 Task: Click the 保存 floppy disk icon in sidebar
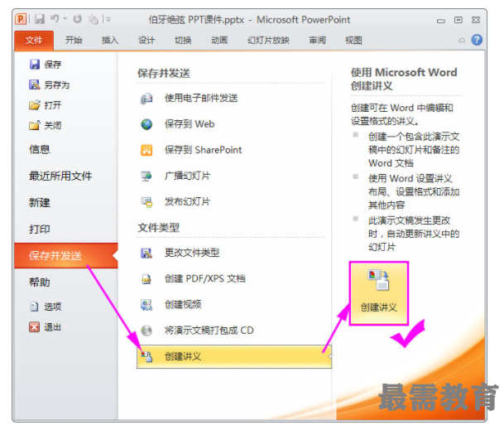35,65
